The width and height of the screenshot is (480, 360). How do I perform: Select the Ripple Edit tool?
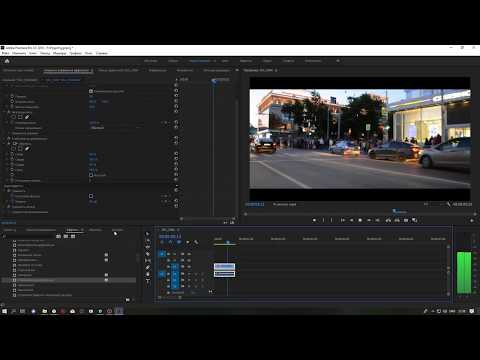(148, 247)
